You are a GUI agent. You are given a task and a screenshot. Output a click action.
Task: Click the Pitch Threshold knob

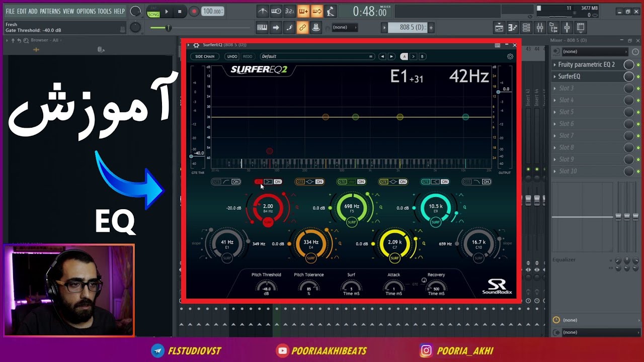click(266, 288)
